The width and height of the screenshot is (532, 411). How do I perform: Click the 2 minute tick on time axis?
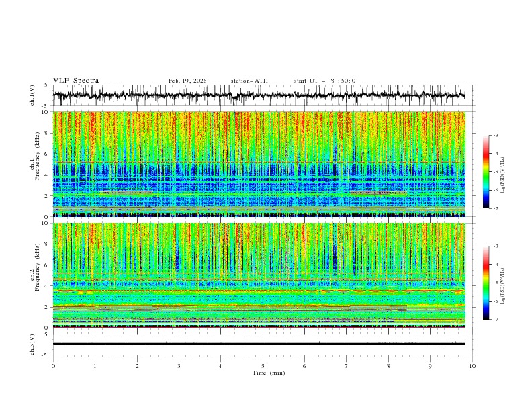pyautogui.click(x=137, y=366)
